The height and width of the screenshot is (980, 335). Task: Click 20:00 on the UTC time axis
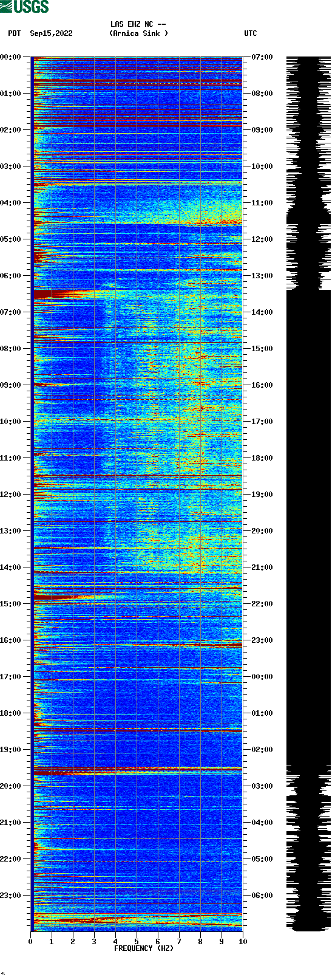(262, 531)
